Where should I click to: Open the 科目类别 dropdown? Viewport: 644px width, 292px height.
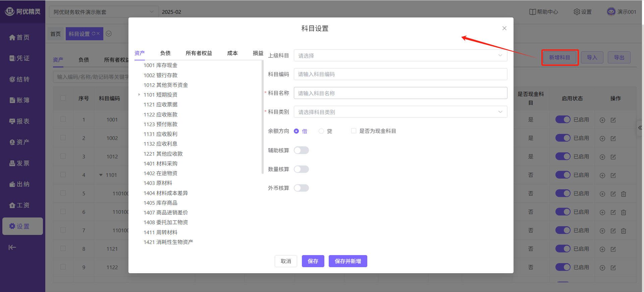(x=400, y=112)
